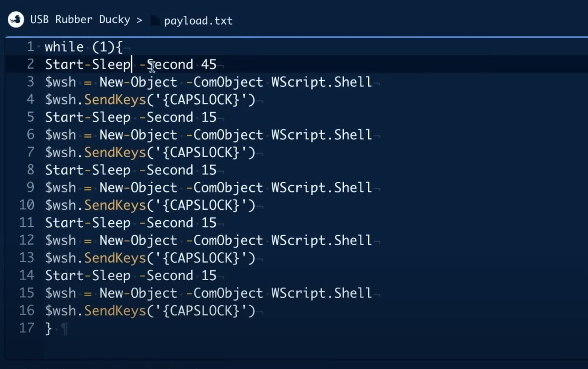Click Start-Sleep on line 5
The width and height of the screenshot is (588, 369).
[x=87, y=117]
